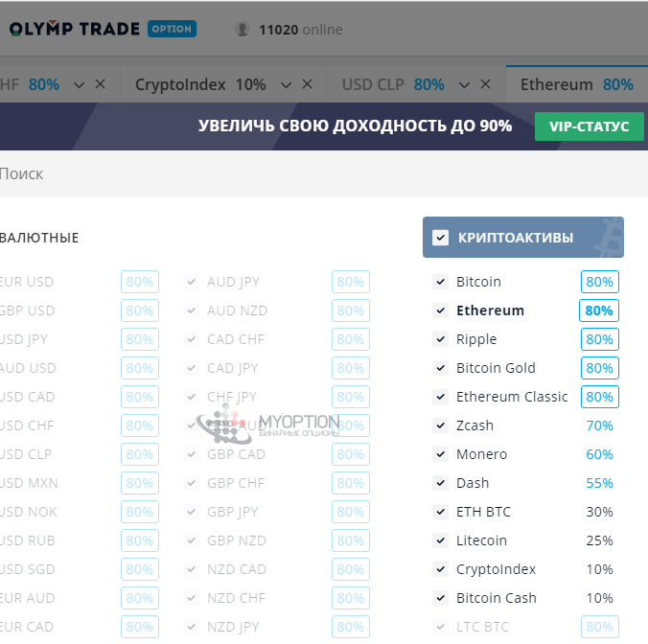Image resolution: width=648 pixels, height=644 pixels.
Task: Select the USD MXN currency pair
Action: point(29,483)
